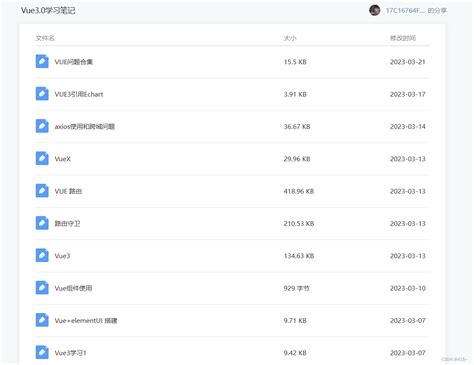
Task: Click the note icon next to Vue3
Action: (42, 255)
